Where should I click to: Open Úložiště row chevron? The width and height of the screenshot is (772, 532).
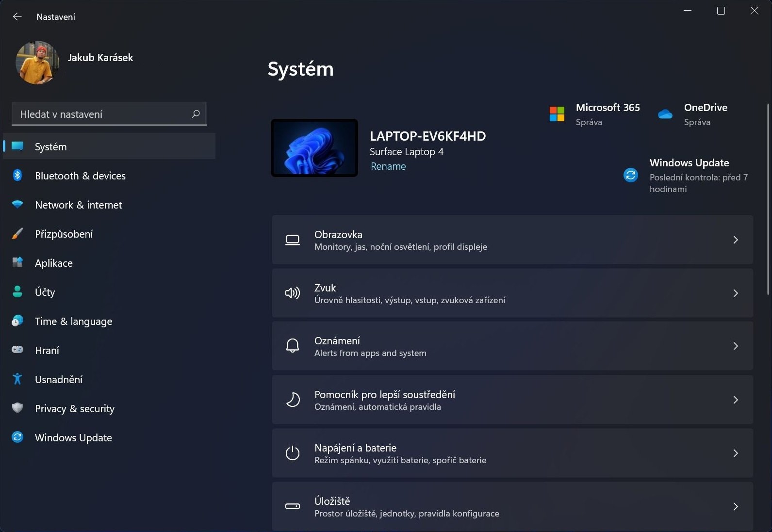click(736, 506)
